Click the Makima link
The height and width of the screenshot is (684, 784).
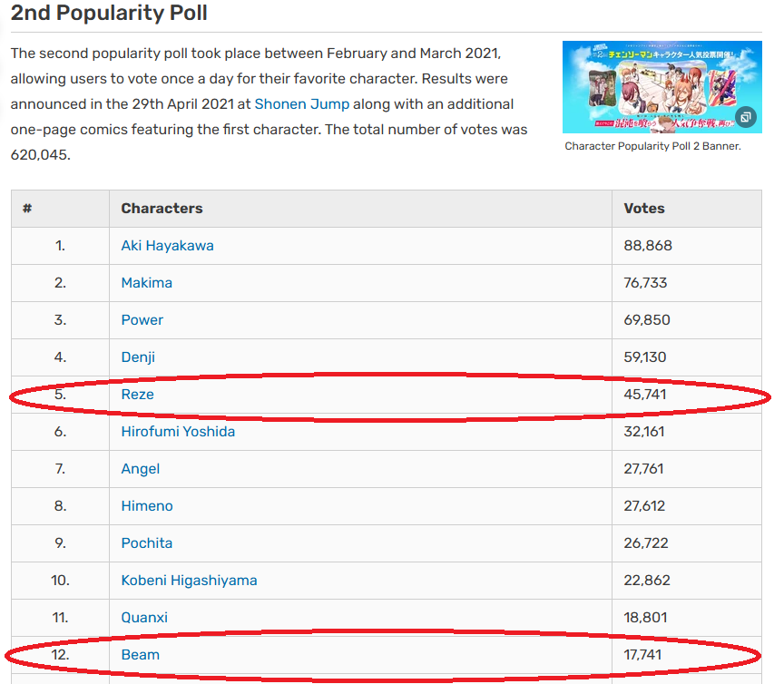(x=146, y=283)
